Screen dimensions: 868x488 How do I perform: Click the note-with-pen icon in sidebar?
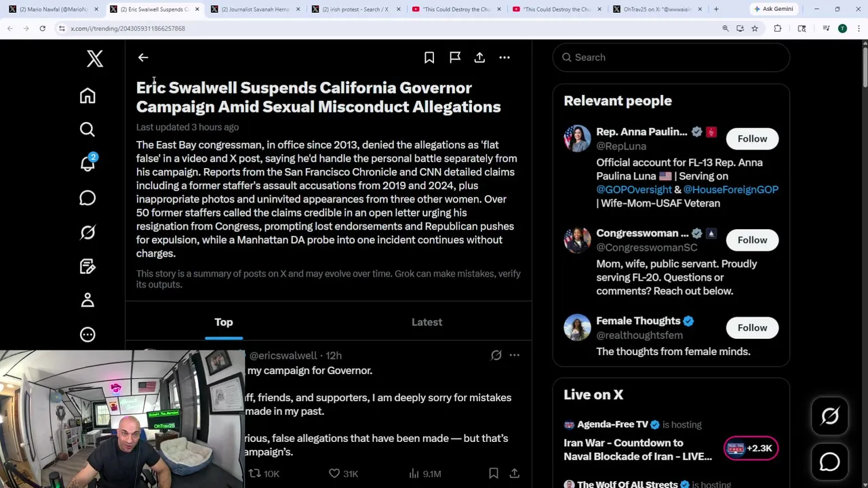click(87, 266)
